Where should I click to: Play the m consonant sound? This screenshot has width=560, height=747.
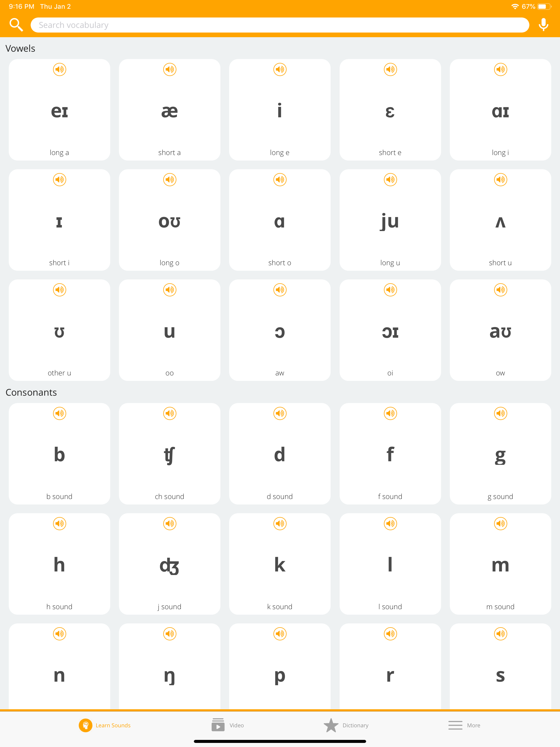[500, 523]
